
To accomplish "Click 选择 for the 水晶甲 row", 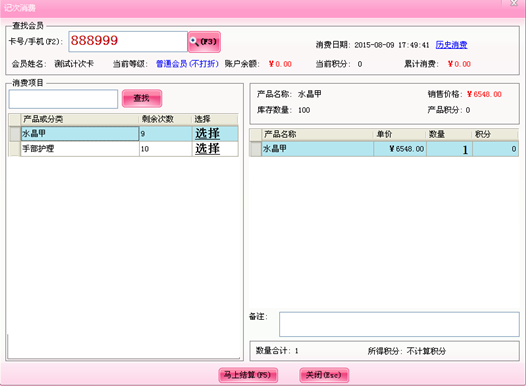I will (207, 133).
